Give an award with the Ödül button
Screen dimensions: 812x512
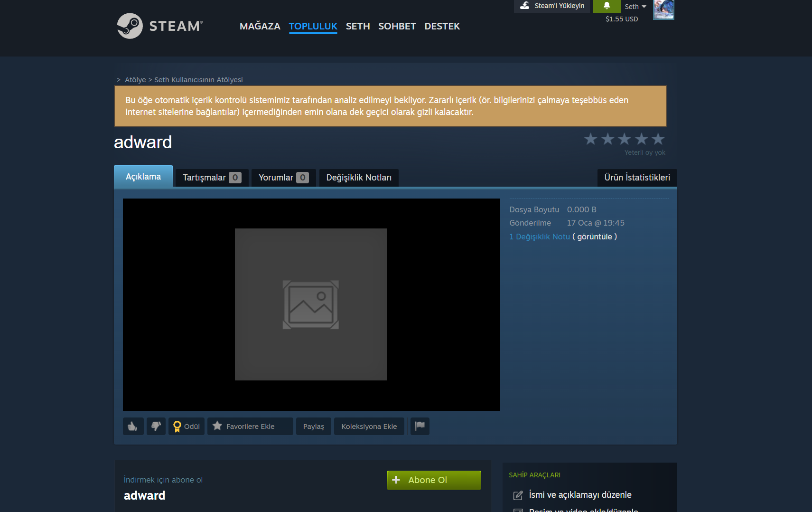pos(187,426)
